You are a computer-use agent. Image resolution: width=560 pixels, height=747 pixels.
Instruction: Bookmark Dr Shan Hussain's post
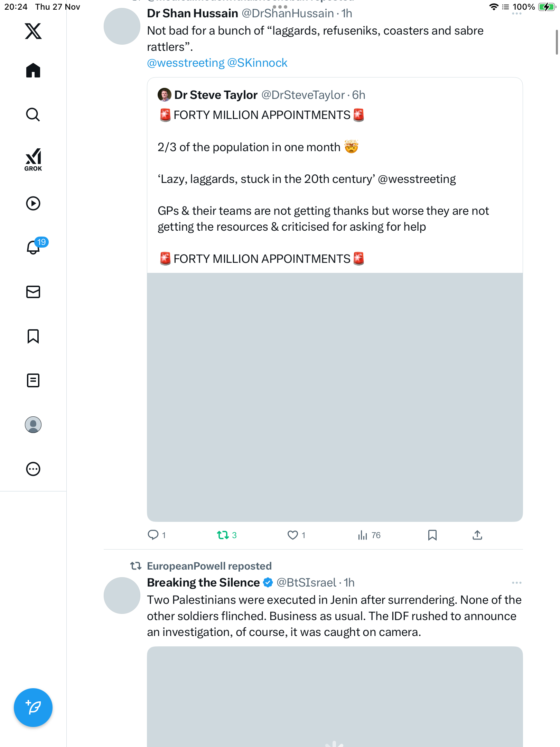click(432, 535)
